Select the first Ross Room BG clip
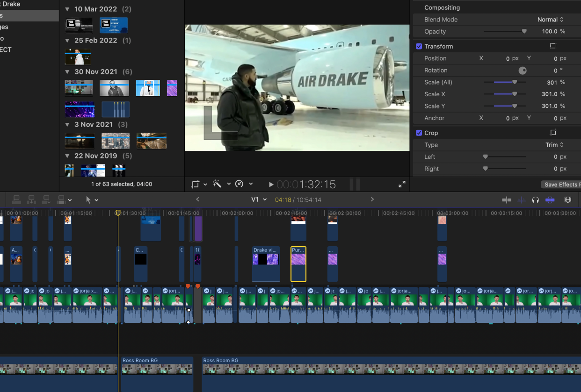The image size is (581, 392). tap(157, 374)
